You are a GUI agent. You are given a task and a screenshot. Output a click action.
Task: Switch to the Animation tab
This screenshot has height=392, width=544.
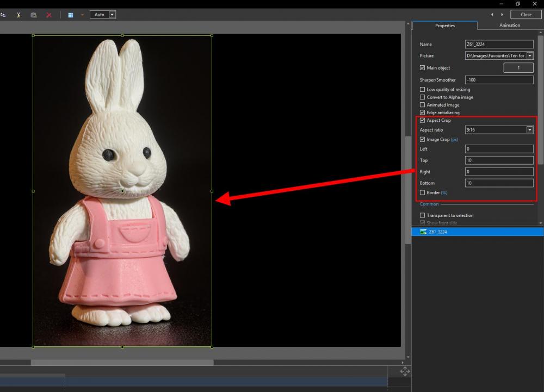point(510,26)
